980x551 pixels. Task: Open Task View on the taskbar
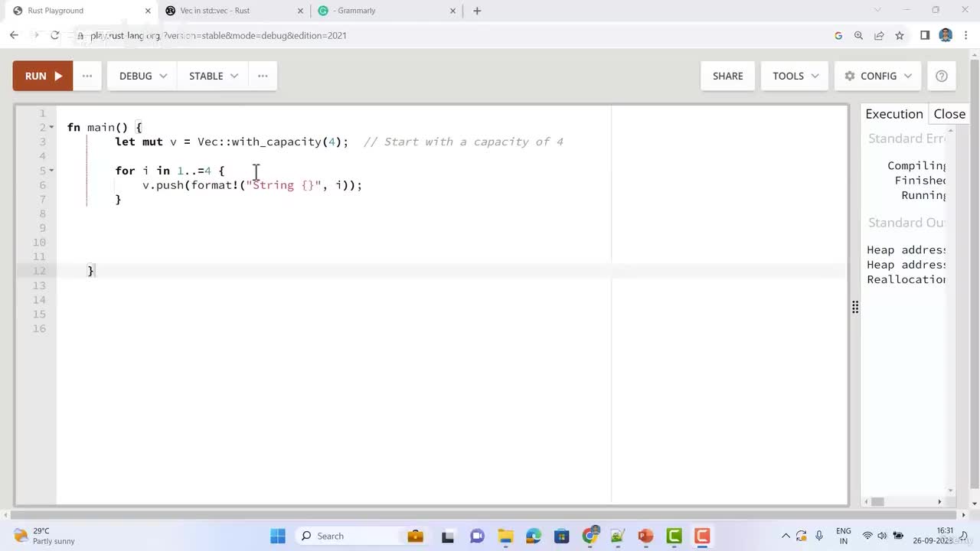point(448,536)
